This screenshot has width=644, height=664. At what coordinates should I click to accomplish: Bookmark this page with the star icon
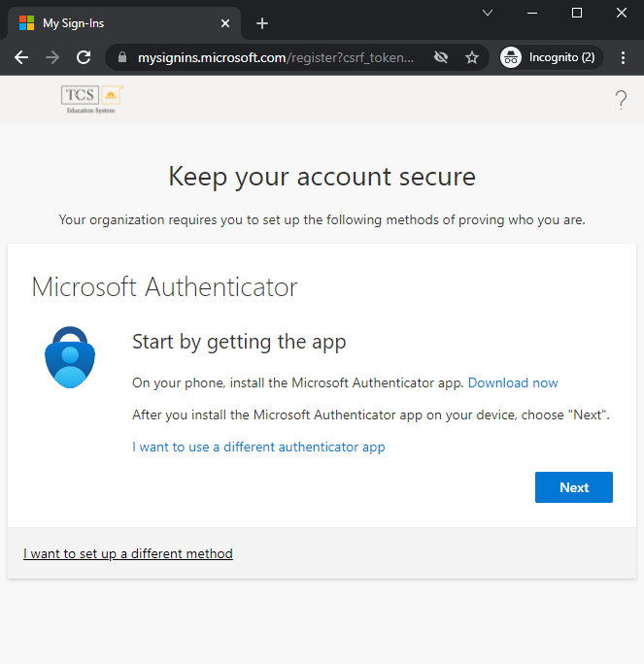[x=471, y=57]
